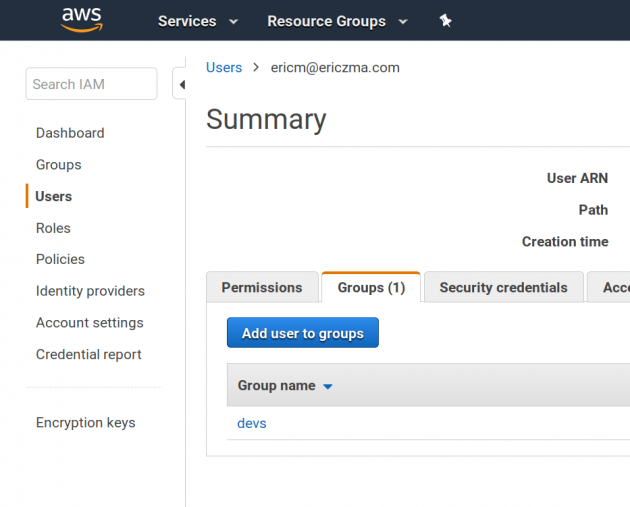630x507 pixels.
Task: Sort by Group name column arrow
Action: click(328, 387)
